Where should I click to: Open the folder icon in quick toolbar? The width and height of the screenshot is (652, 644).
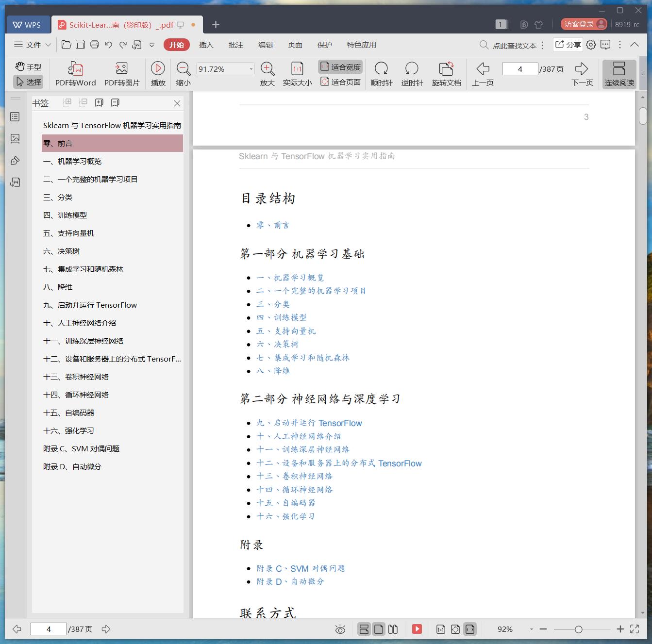click(x=67, y=45)
